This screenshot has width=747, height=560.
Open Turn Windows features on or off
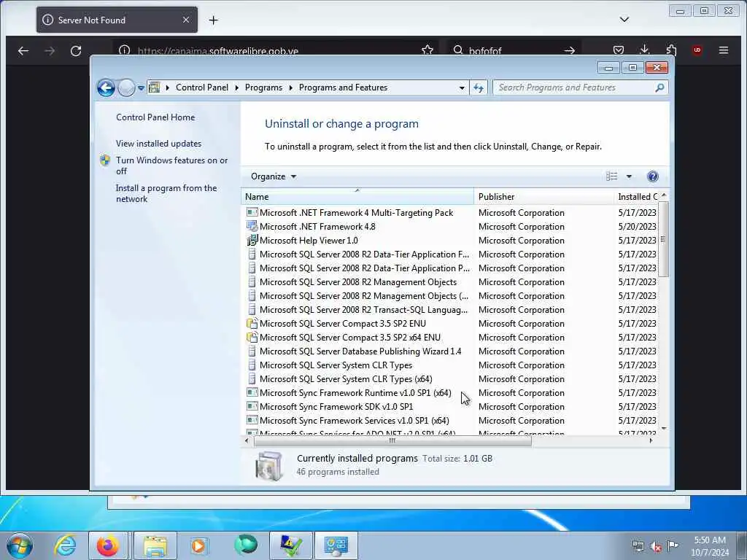pos(171,166)
